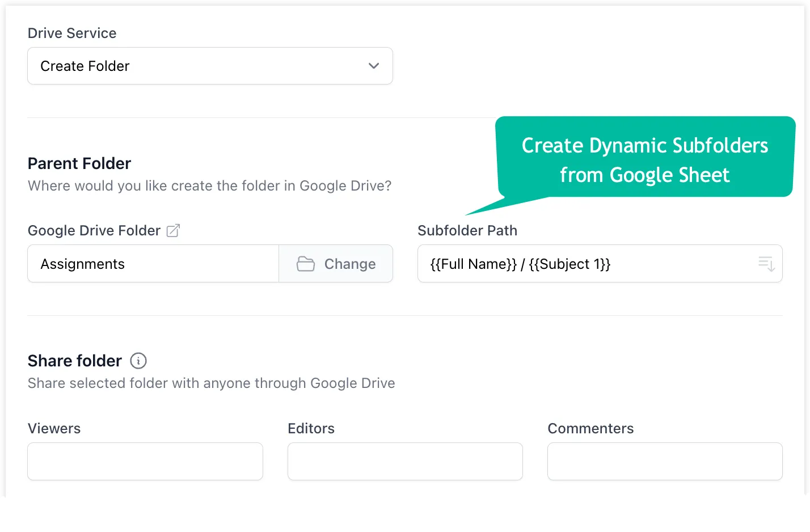
Task: Click the Assignments folder name field
Action: coord(153,264)
